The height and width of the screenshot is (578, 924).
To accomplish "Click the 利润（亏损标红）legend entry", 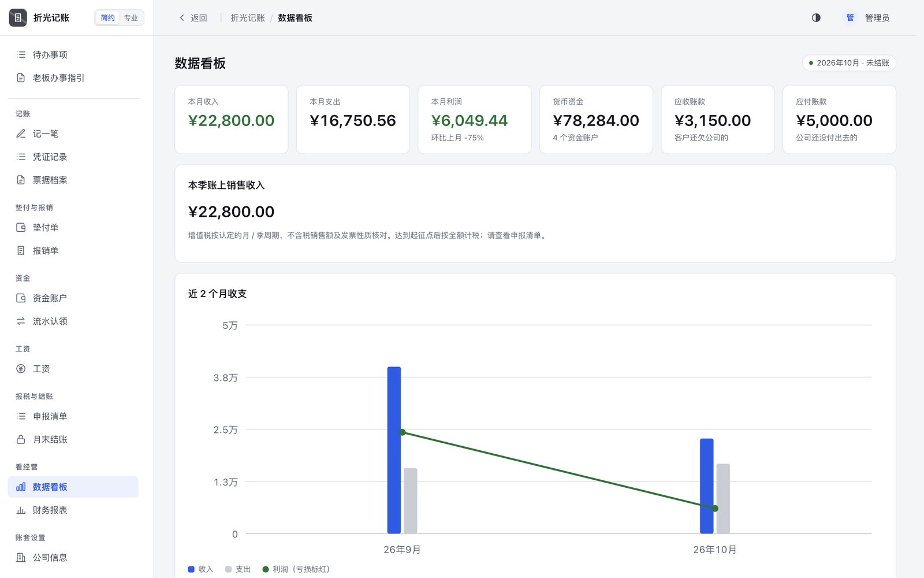I will [x=296, y=569].
